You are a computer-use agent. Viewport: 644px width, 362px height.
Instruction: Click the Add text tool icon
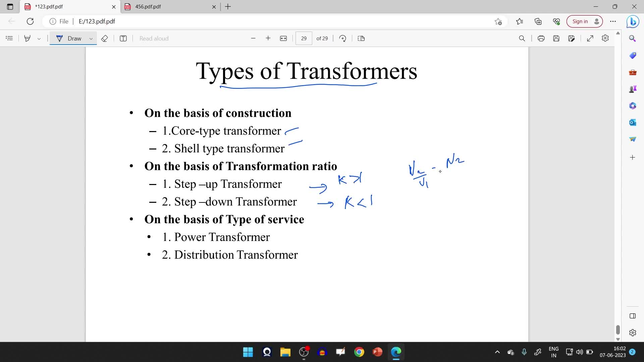tap(123, 39)
